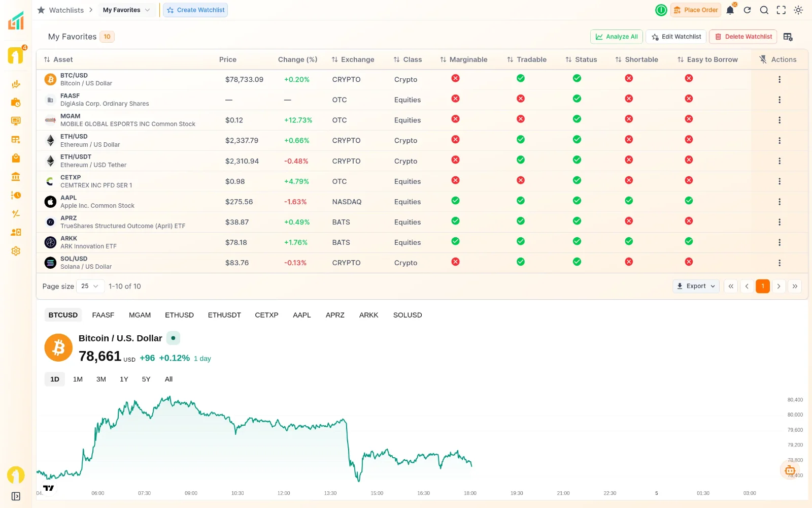
Task: Collapse the sidebar panel icon
Action: click(x=16, y=496)
